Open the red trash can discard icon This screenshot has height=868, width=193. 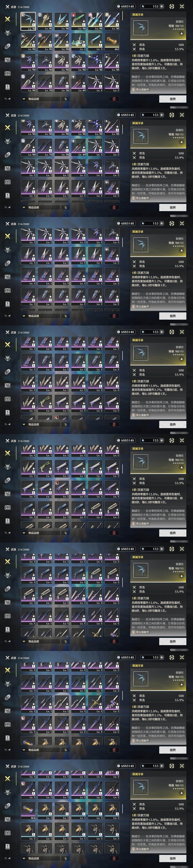(x=114, y=99)
